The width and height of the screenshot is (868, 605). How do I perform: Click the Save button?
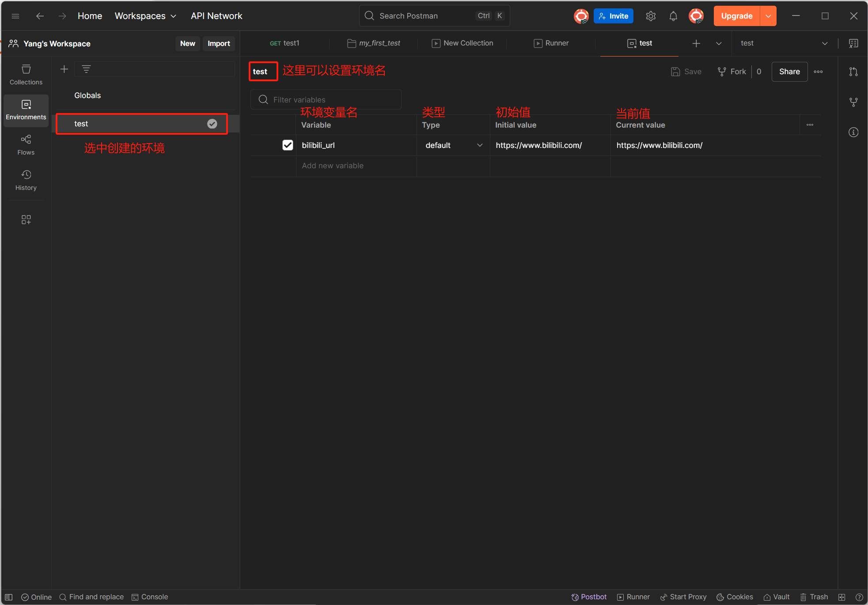[686, 72]
